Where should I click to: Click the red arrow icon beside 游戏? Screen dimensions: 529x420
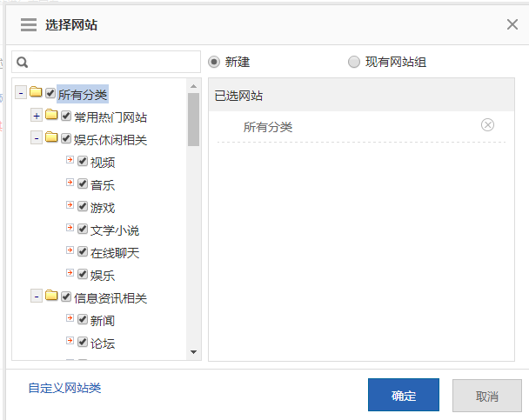coord(70,205)
